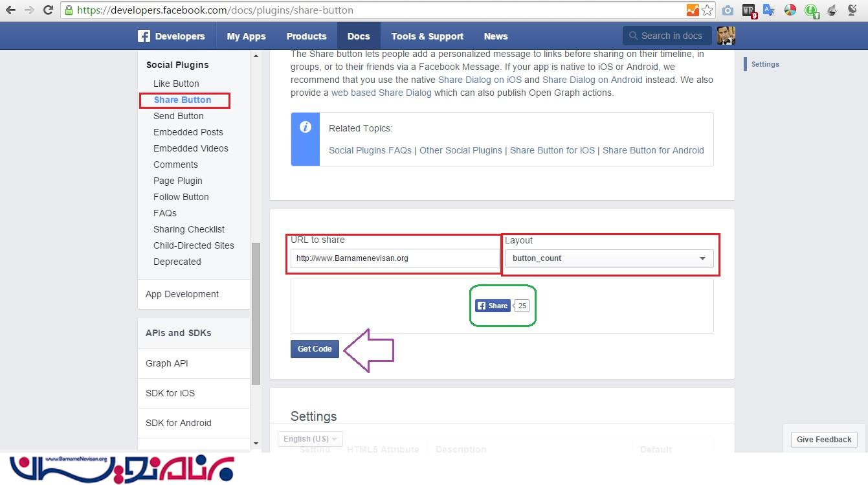Click the Facebook Developers logo

(171, 36)
